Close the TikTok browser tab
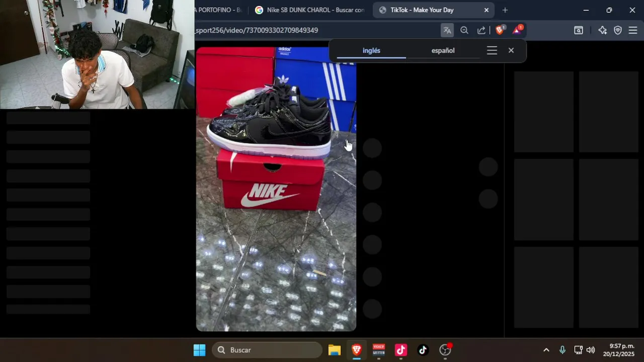 pyautogui.click(x=487, y=10)
